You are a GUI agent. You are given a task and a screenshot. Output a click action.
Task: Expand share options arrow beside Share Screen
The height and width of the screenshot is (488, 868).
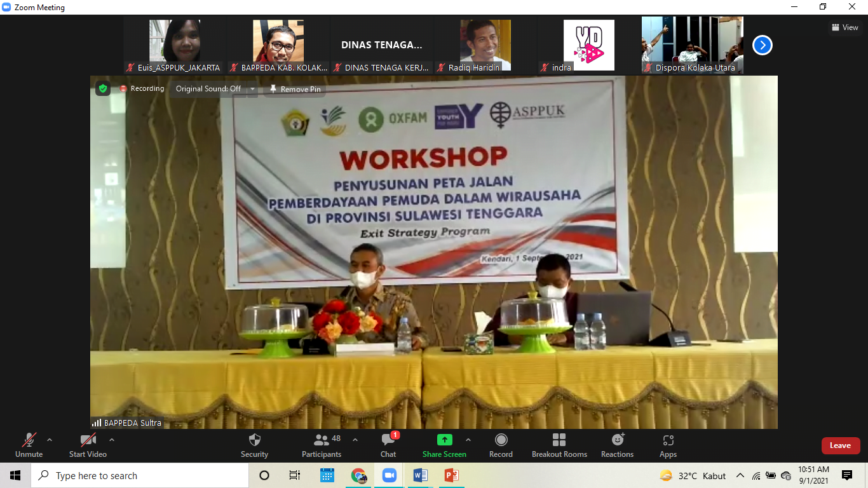pos(468,440)
